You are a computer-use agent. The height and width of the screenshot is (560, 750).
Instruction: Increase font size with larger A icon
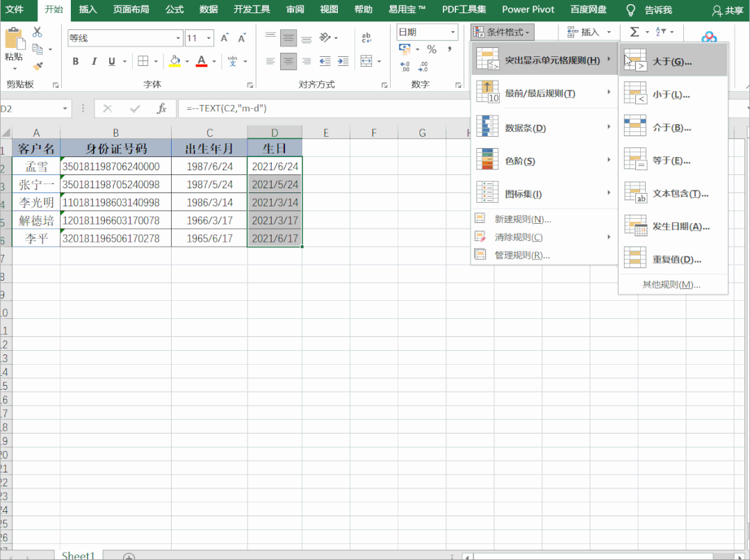(225, 38)
